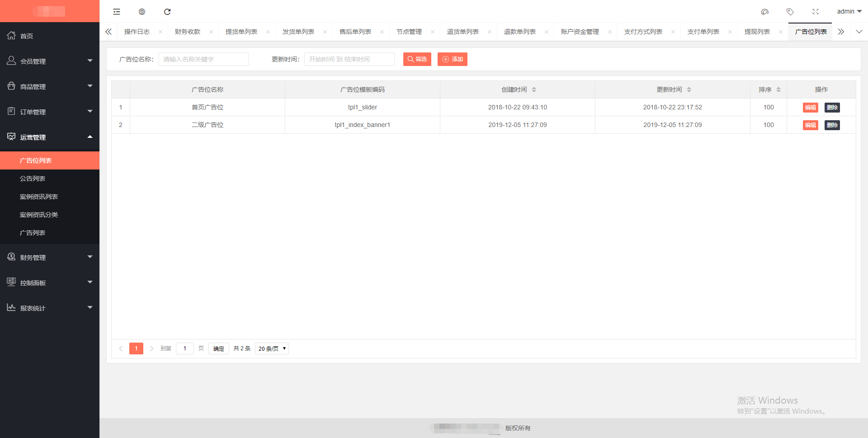Click the 确定 pagination confirm button

coord(219,349)
